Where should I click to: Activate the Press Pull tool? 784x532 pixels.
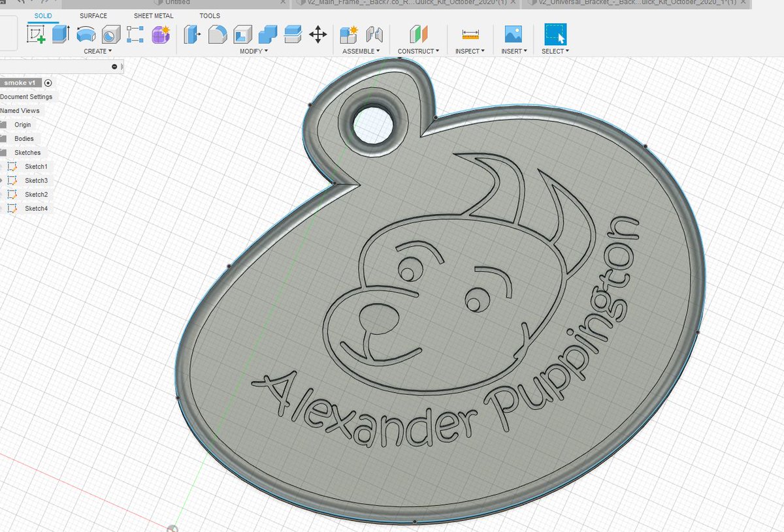point(191,35)
